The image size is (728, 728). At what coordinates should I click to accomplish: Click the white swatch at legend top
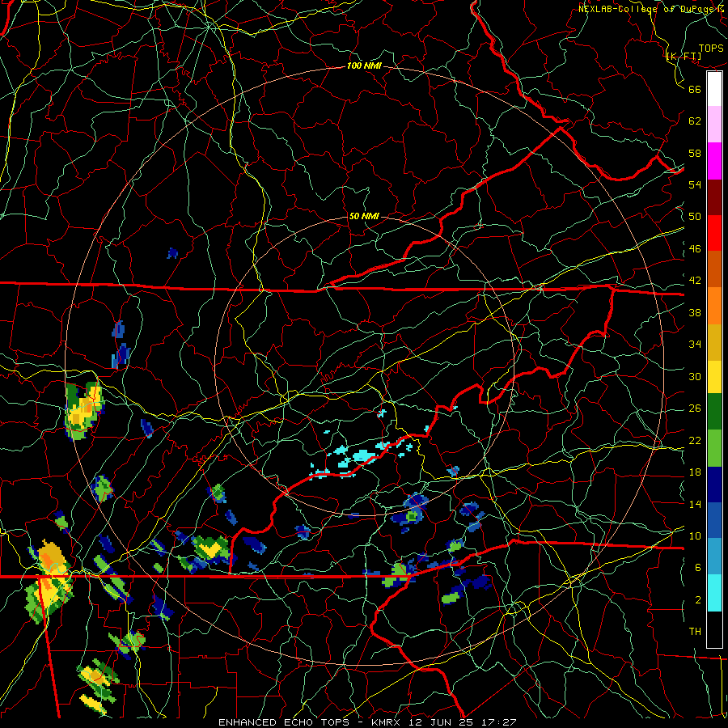click(714, 89)
